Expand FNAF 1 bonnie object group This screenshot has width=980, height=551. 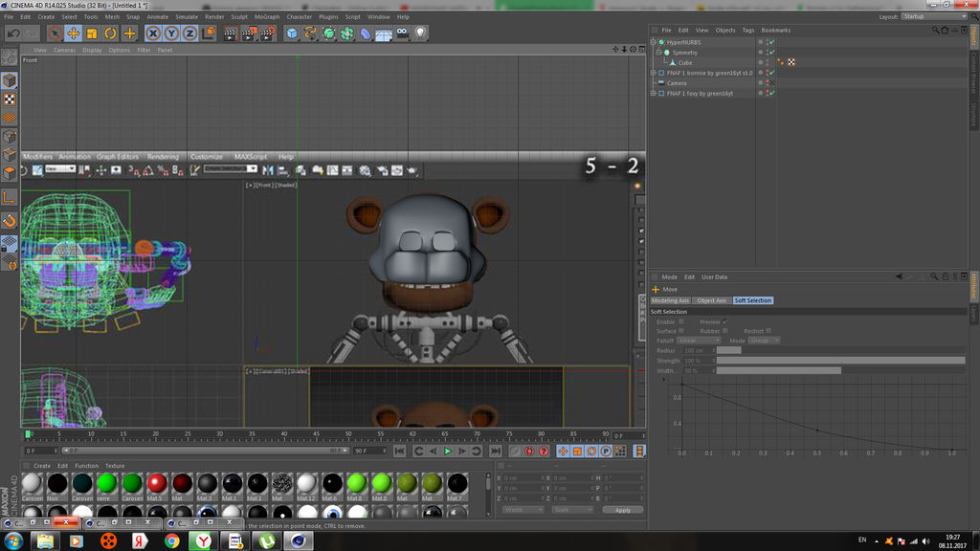point(653,73)
